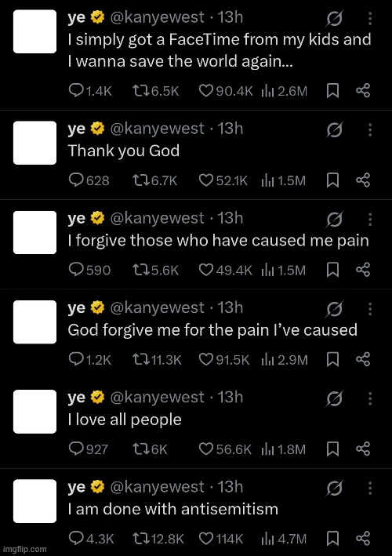392x556 pixels.
Task: Share the 'God forgive me' tweet
Action: (363, 359)
